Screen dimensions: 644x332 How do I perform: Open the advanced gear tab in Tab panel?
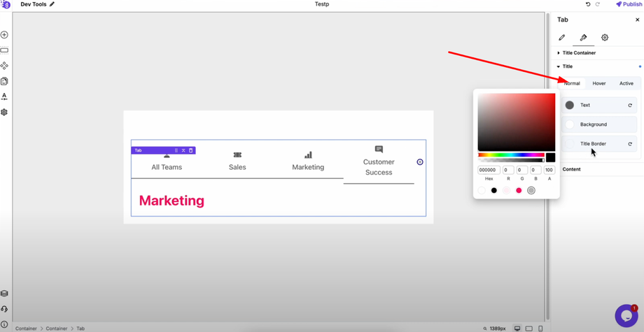pyautogui.click(x=605, y=37)
